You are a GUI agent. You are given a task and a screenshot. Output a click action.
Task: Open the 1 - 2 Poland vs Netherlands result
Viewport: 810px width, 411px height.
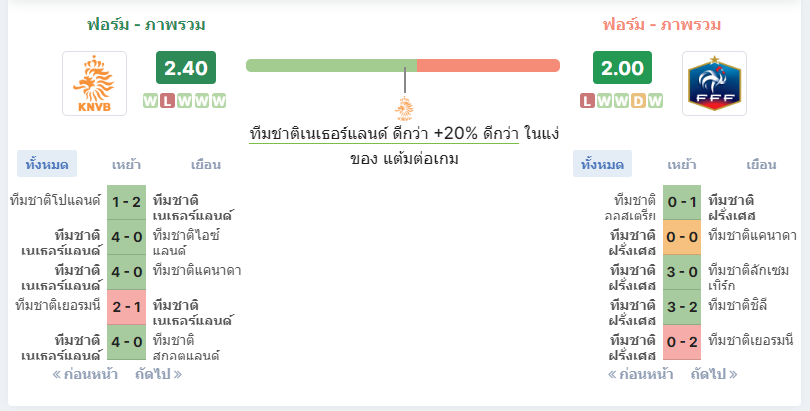(x=127, y=202)
